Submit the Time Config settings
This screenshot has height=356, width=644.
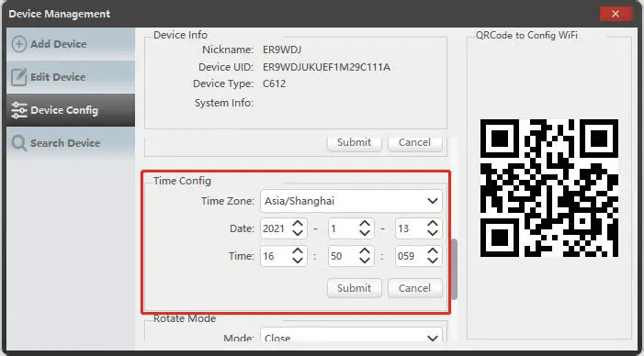pyautogui.click(x=355, y=288)
